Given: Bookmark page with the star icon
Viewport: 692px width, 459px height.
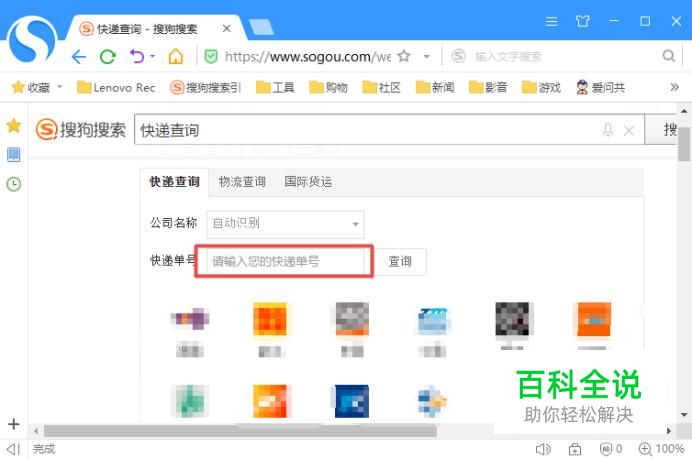Looking at the screenshot, I should [x=404, y=56].
